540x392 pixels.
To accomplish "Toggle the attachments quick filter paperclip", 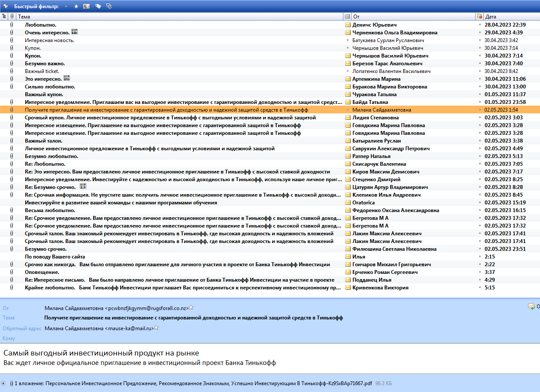I will click(109, 6).
